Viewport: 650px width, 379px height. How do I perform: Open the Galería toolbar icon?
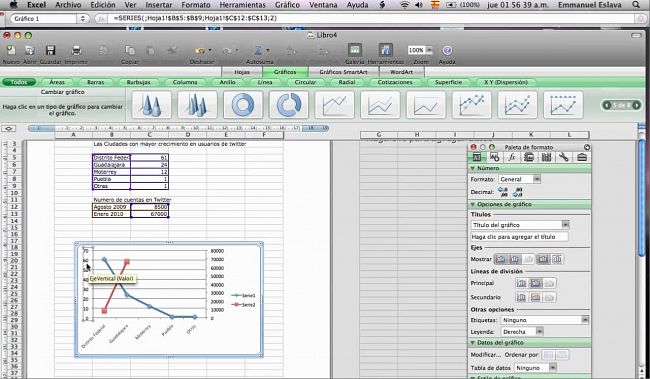click(x=354, y=50)
